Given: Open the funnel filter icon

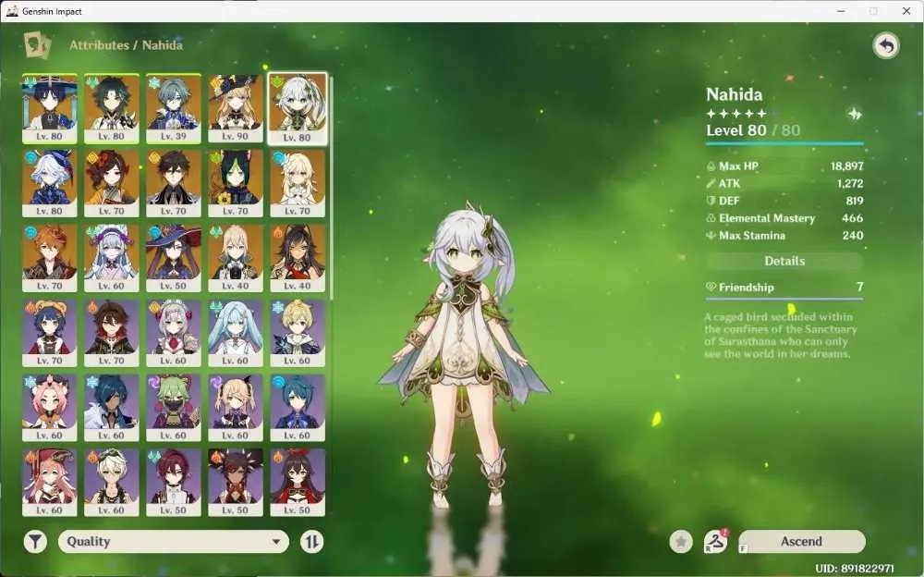Looking at the screenshot, I should pyautogui.click(x=35, y=541).
